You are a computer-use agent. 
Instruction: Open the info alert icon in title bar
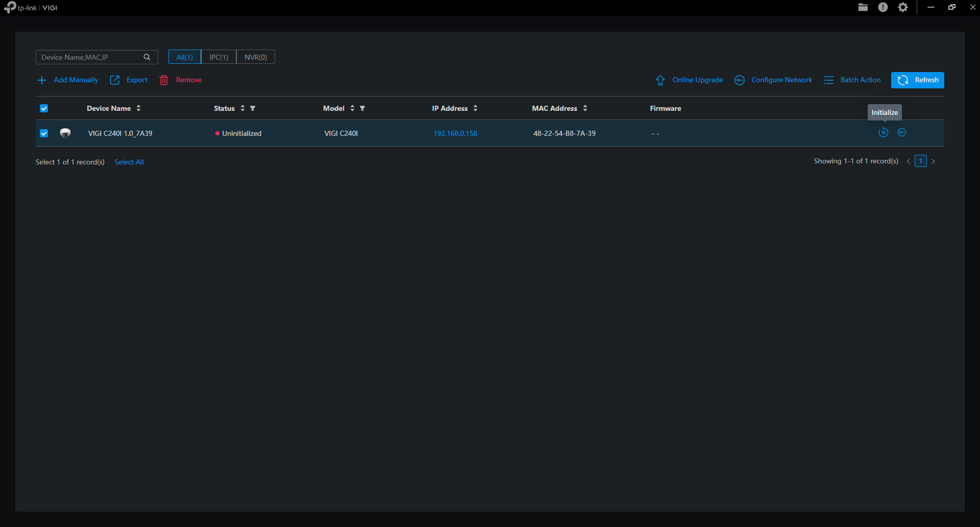click(883, 7)
